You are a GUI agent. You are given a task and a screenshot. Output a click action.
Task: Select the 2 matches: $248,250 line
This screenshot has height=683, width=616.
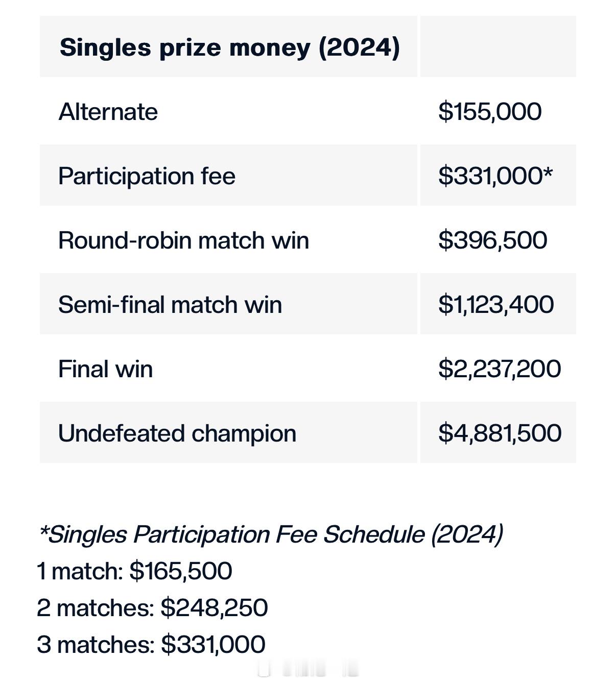[152, 607]
